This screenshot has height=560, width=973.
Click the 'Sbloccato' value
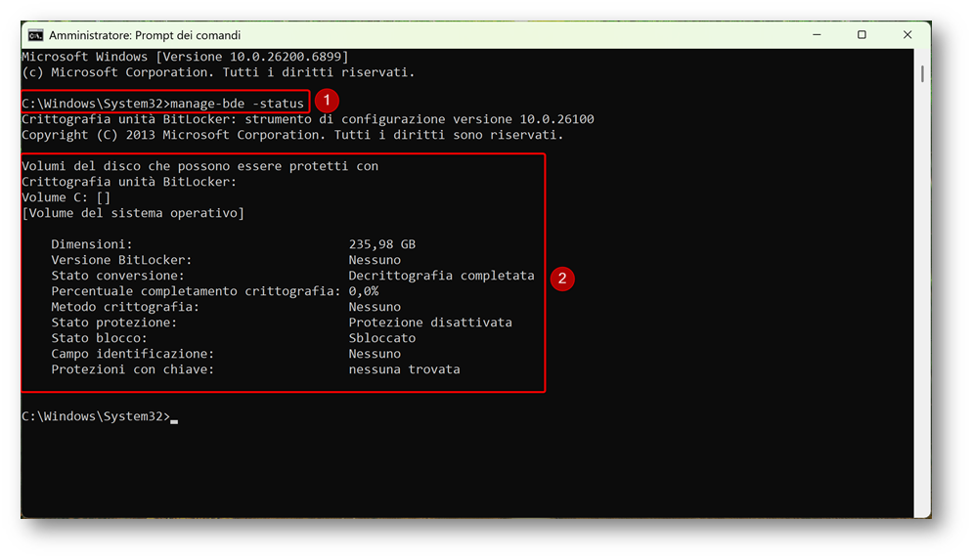[381, 338]
